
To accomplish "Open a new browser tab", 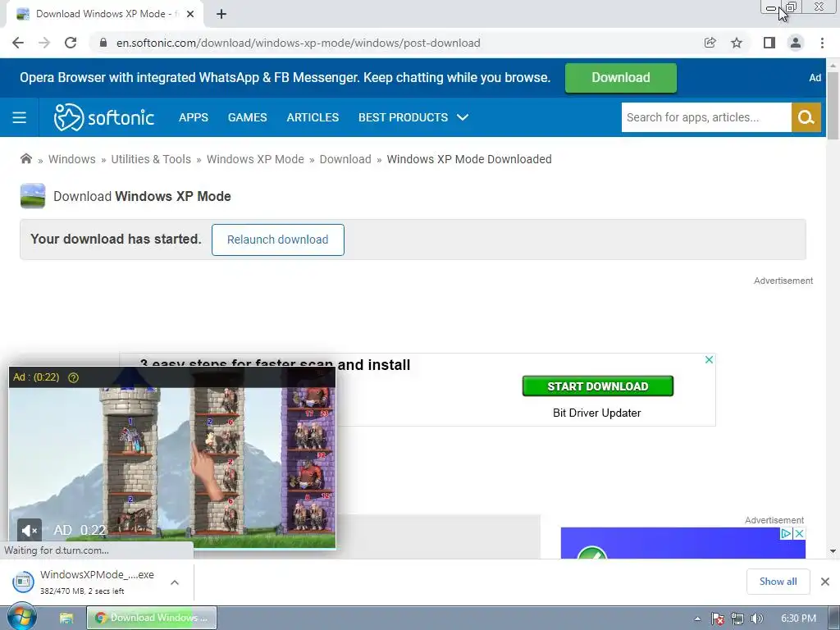I will (221, 15).
